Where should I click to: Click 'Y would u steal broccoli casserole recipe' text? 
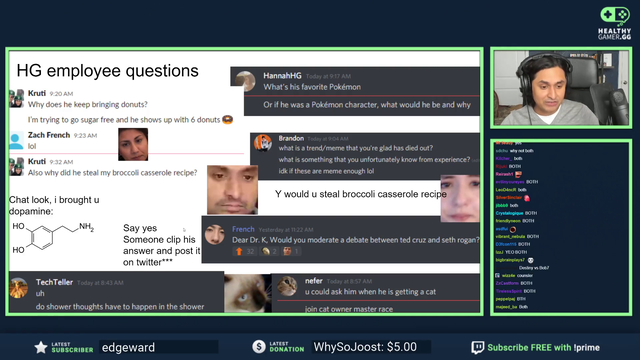360,194
